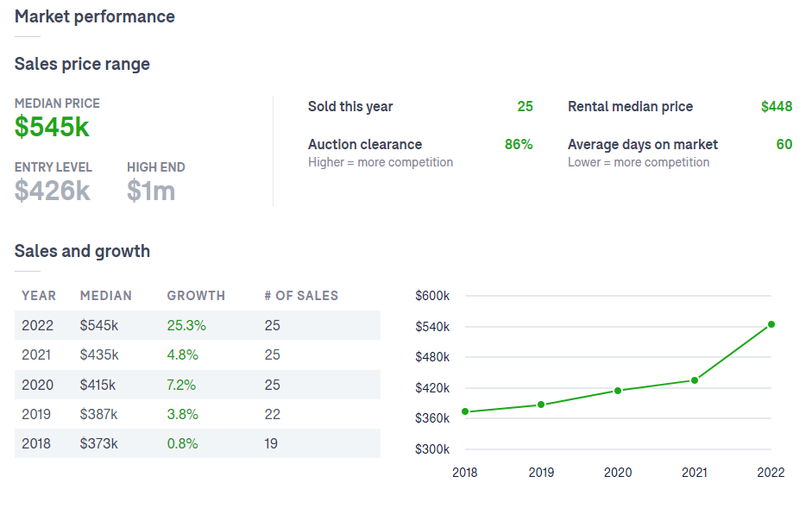Select the $426k entry level value
The width and height of the screenshot is (812, 508).
53,191
